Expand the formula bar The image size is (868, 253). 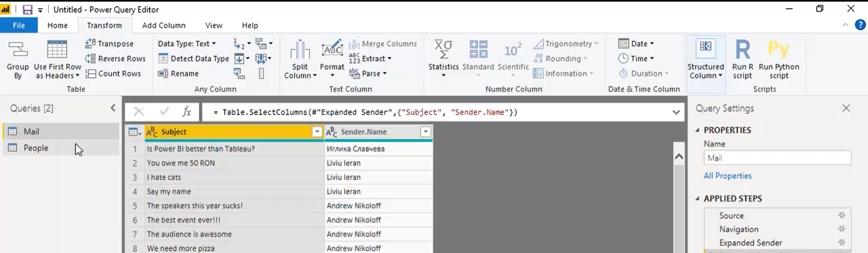tap(676, 112)
